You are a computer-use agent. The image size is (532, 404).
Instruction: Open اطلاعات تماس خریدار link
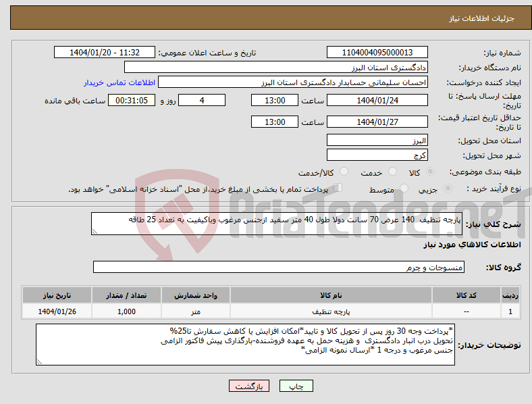pos(119,82)
